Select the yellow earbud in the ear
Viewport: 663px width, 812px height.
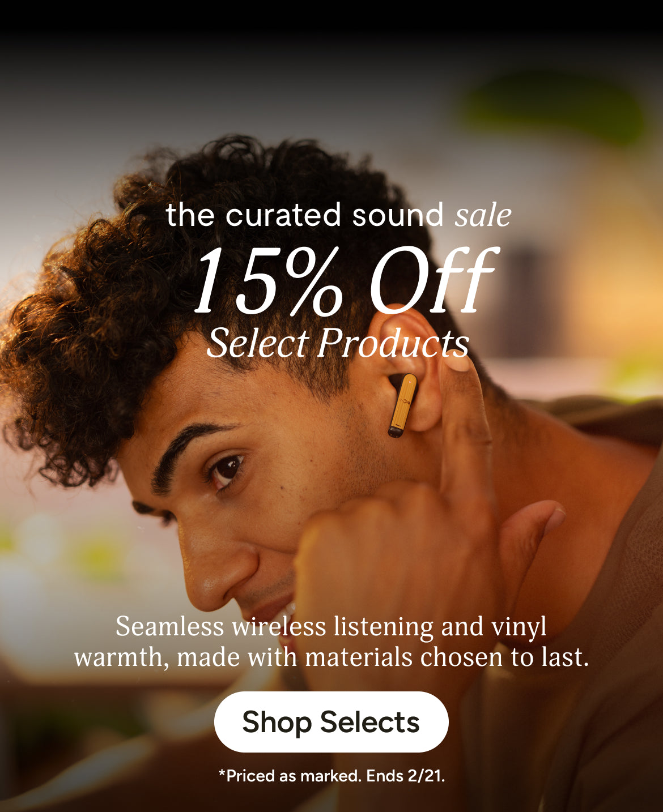pyautogui.click(x=403, y=405)
